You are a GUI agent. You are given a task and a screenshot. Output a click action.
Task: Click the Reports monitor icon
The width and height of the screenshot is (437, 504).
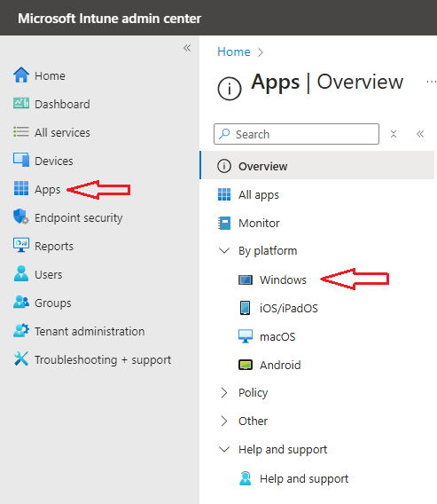pyautogui.click(x=21, y=245)
